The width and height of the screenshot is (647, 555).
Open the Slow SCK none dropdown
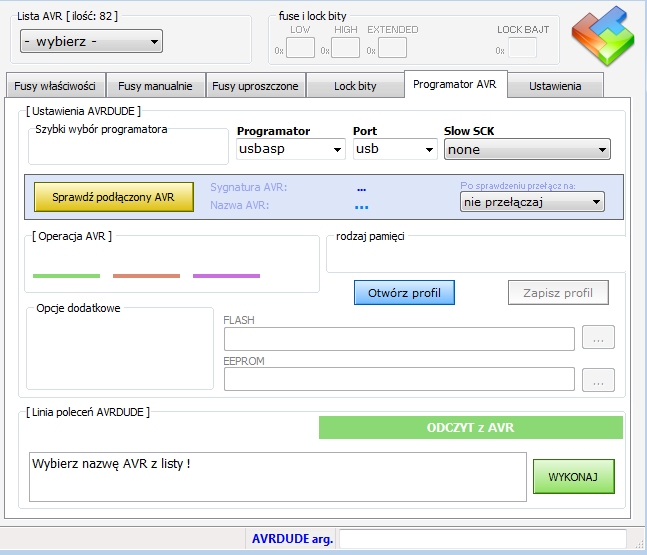click(527, 149)
